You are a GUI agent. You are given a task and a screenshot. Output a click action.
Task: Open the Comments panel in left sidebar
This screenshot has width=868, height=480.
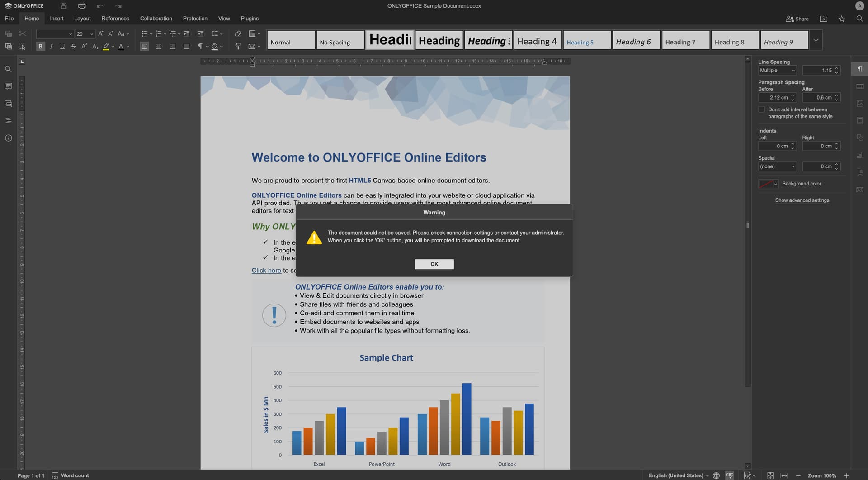point(8,86)
